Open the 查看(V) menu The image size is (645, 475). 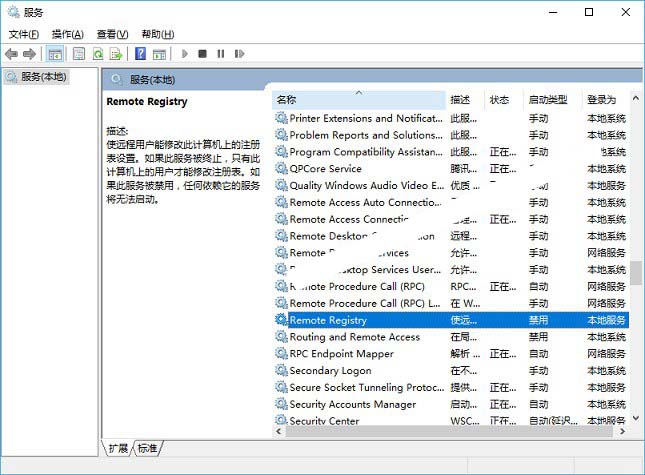tap(111, 34)
